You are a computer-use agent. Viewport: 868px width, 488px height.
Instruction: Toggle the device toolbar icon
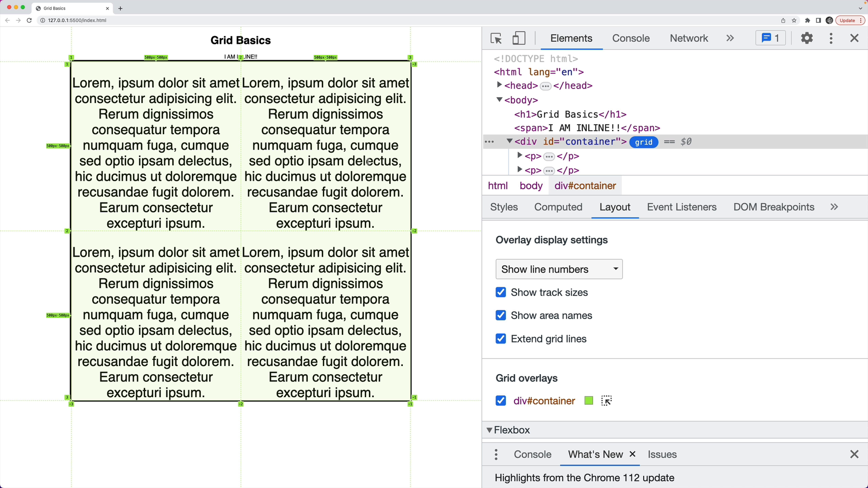pyautogui.click(x=519, y=38)
